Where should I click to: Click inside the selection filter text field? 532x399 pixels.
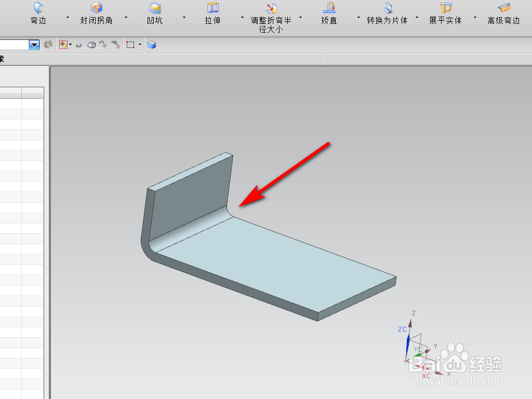(14, 45)
